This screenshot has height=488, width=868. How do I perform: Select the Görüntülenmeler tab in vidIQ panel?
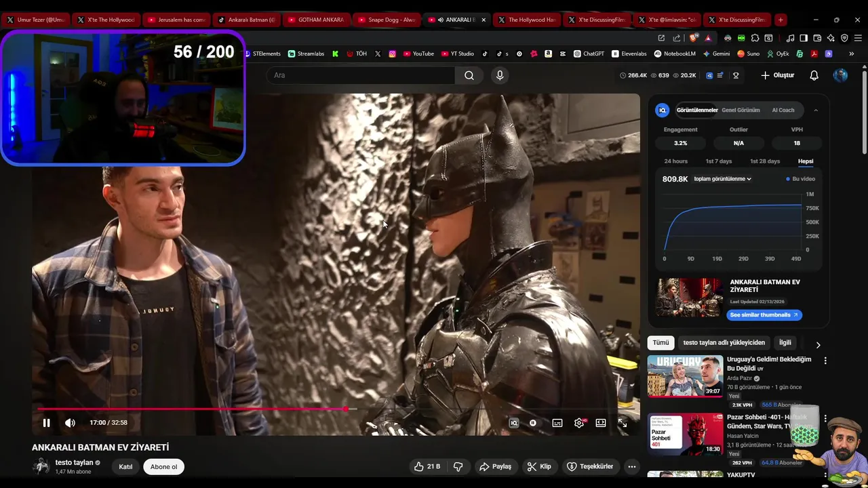[x=697, y=110]
